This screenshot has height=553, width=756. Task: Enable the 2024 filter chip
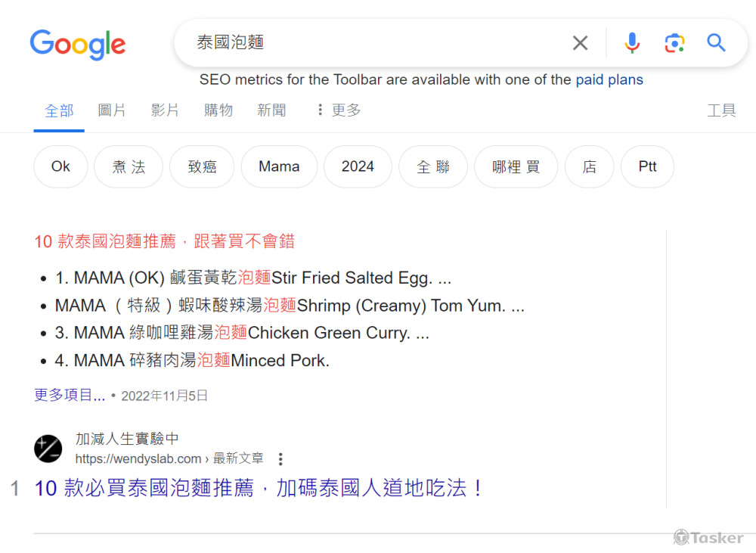[x=358, y=166]
